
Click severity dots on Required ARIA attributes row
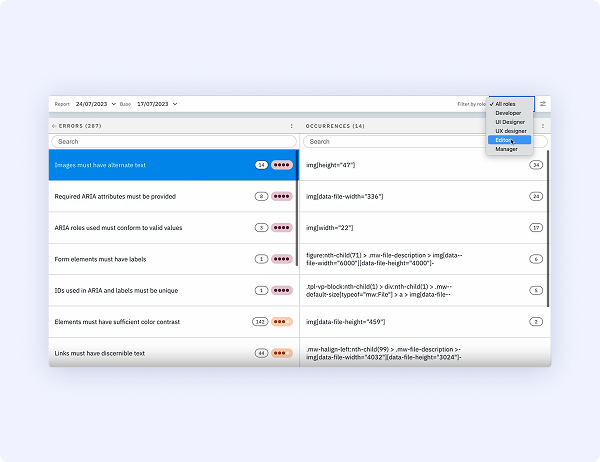tap(282, 196)
